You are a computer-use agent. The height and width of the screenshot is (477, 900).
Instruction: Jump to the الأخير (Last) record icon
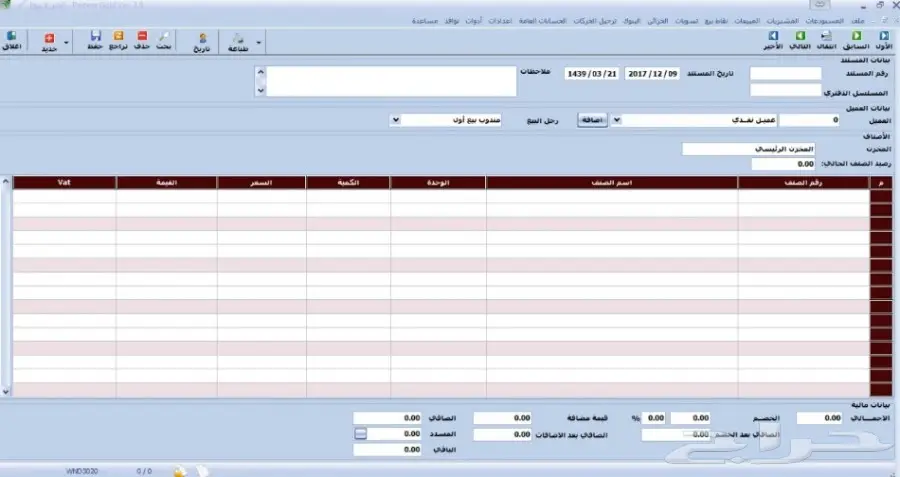tap(774, 41)
